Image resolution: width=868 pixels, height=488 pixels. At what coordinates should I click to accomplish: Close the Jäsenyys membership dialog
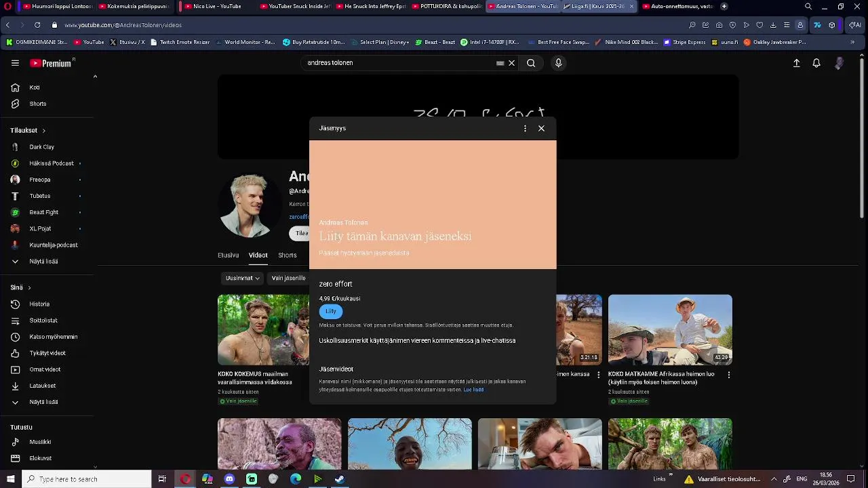click(x=541, y=128)
